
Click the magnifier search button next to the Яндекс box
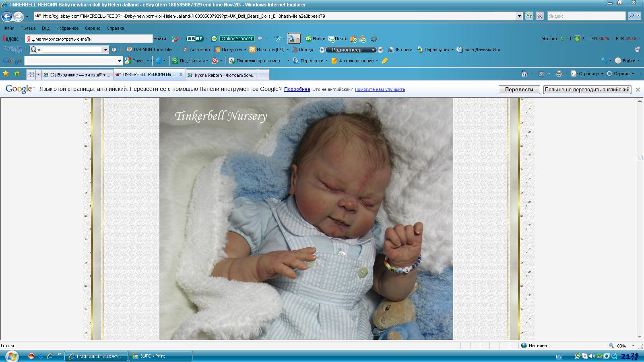[632, 16]
